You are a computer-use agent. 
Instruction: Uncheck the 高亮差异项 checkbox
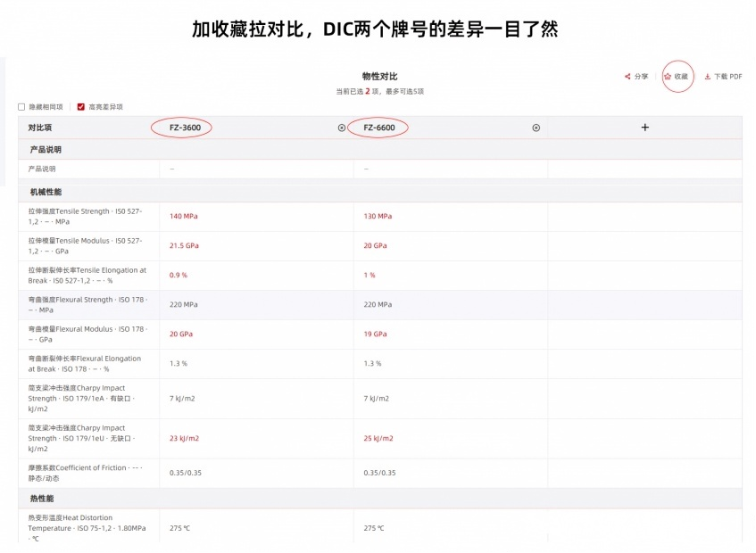pos(81,107)
